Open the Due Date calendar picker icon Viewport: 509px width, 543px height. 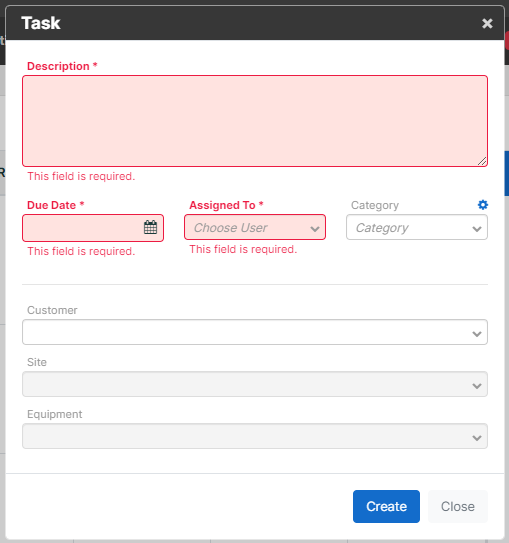coord(150,228)
